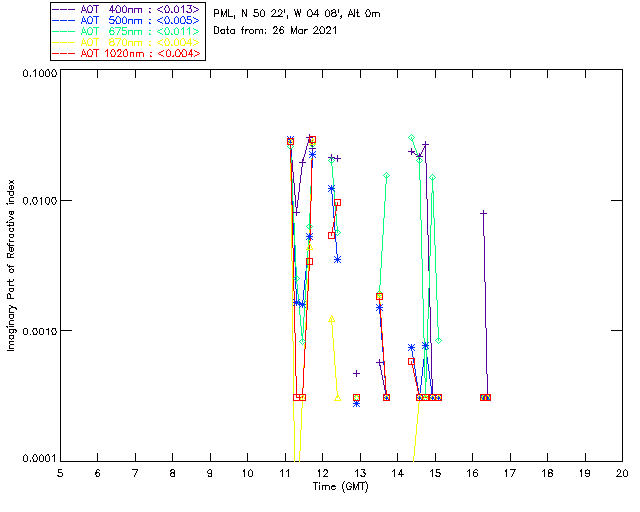This screenshot has width=640, height=512.
Task: Click the x-axis tick label 19
Action: coord(585,474)
